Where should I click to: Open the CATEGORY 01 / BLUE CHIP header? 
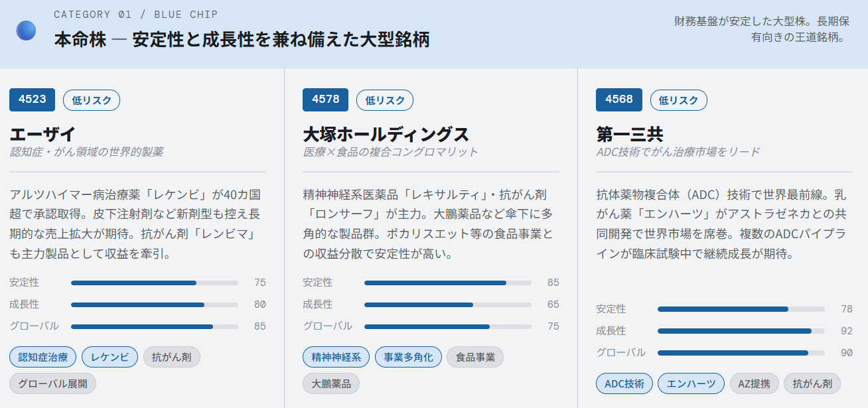click(133, 14)
